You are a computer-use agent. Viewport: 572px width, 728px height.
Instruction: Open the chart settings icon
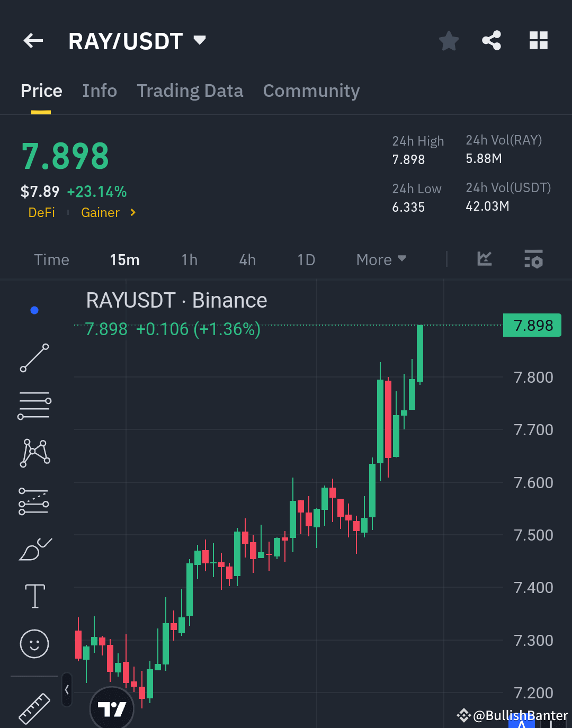pyautogui.click(x=533, y=259)
